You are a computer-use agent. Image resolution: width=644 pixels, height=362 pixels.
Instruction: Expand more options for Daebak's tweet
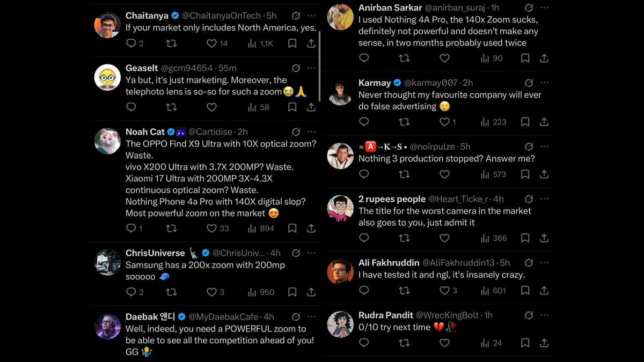(x=312, y=316)
